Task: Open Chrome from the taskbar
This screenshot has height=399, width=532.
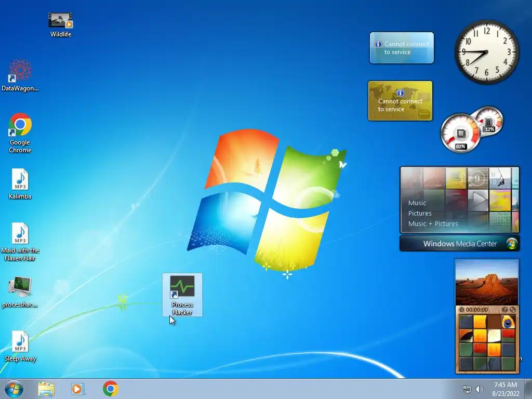Action: (x=110, y=389)
